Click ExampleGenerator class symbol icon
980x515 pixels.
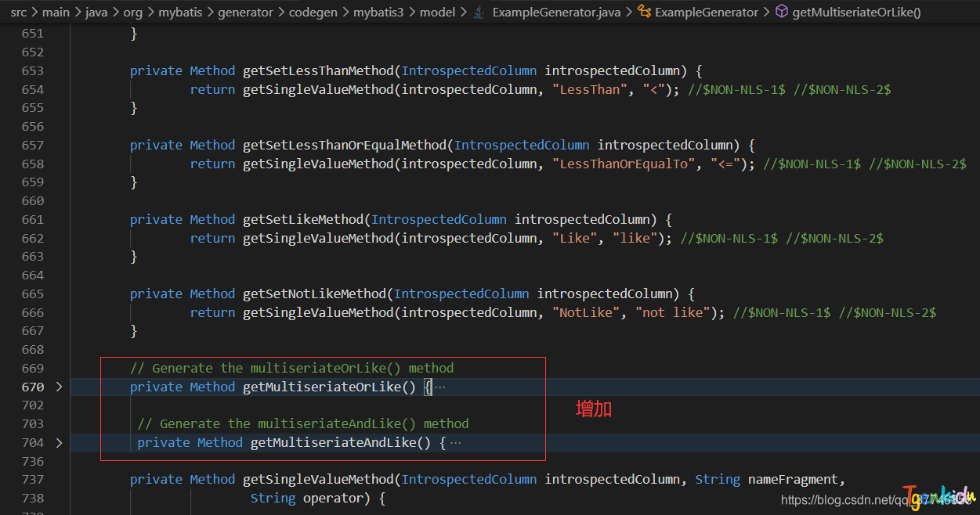click(x=644, y=12)
